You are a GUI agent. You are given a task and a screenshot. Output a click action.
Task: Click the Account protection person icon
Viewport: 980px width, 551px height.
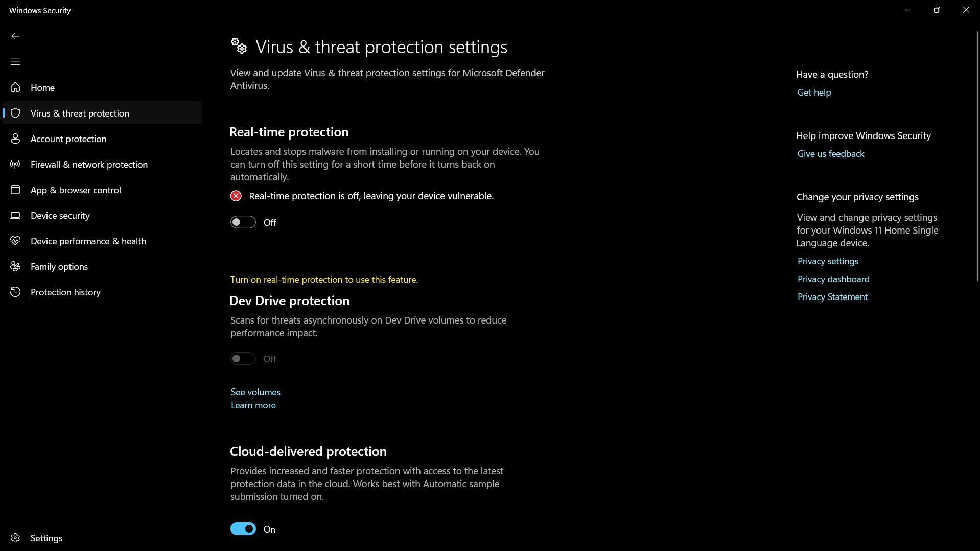click(x=15, y=139)
